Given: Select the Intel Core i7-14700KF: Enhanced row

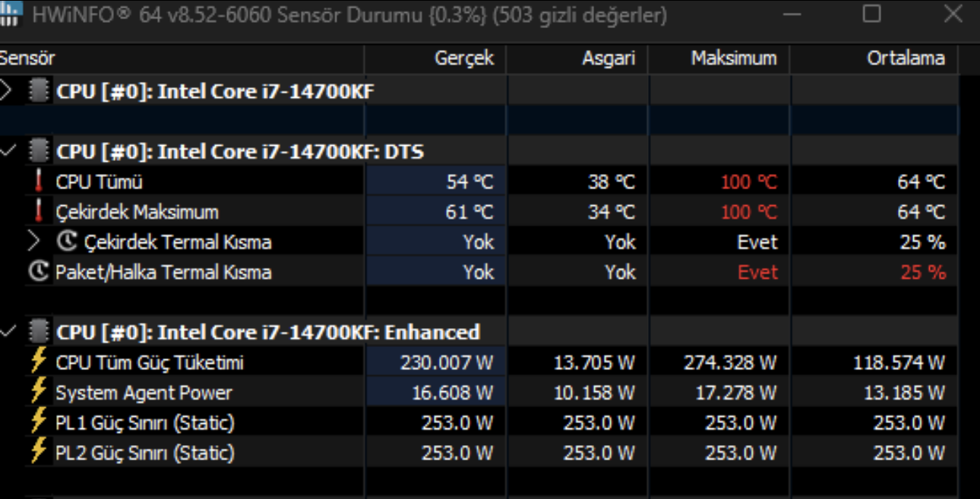Looking at the screenshot, I should pyautogui.click(x=268, y=332).
